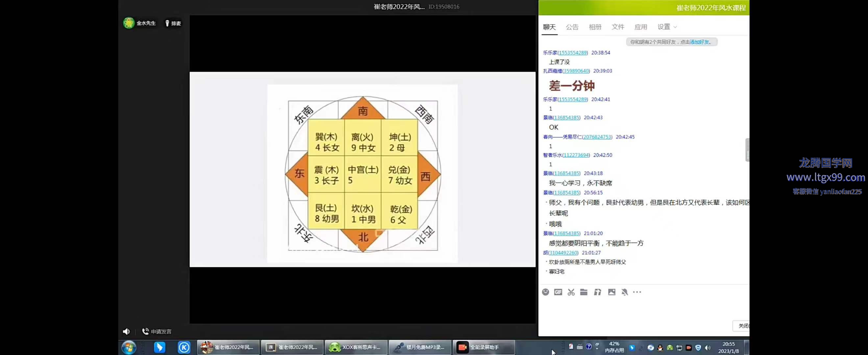The height and width of the screenshot is (355, 868).
Task: Open Windows Start button
Action: point(129,347)
